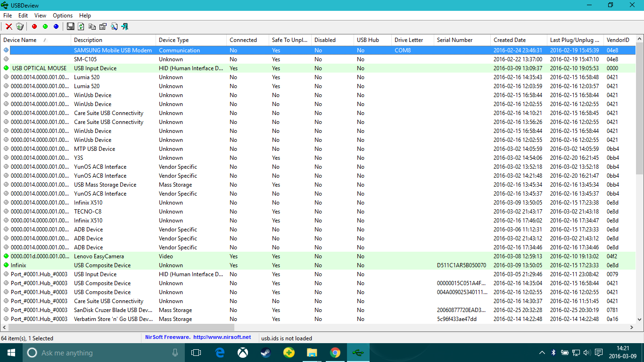Open the www.nirsoft.net link

pos(222,337)
